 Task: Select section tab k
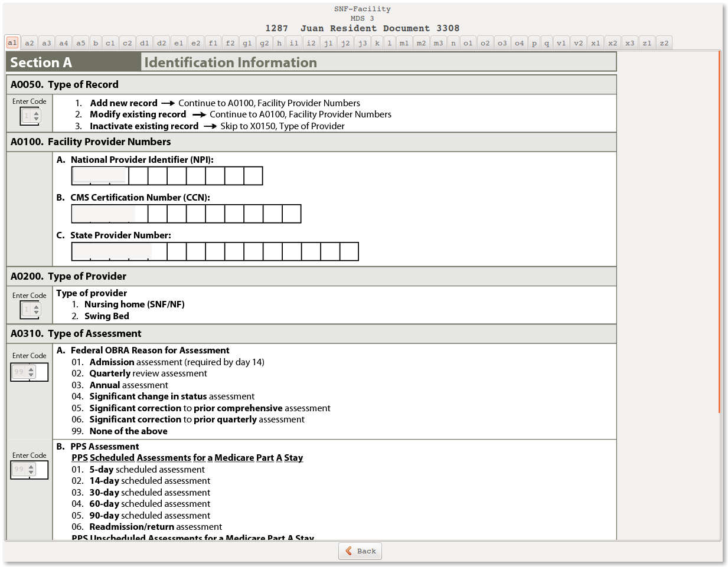click(x=377, y=43)
